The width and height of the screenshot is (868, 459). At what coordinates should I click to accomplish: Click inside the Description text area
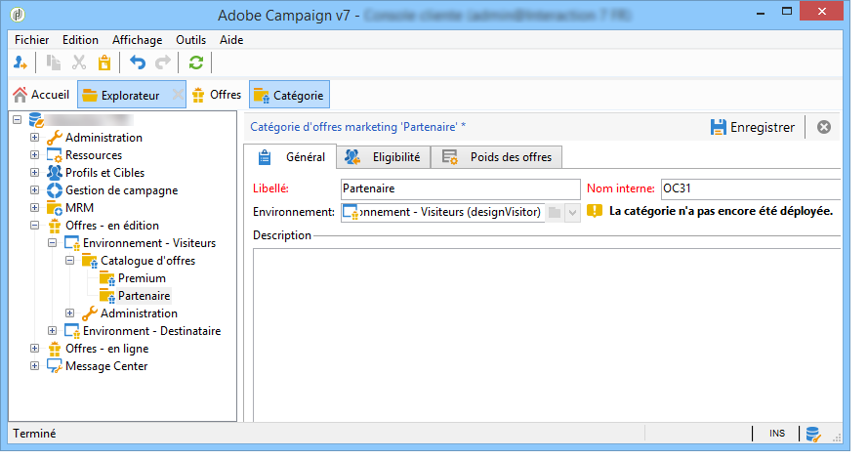tap(547, 335)
